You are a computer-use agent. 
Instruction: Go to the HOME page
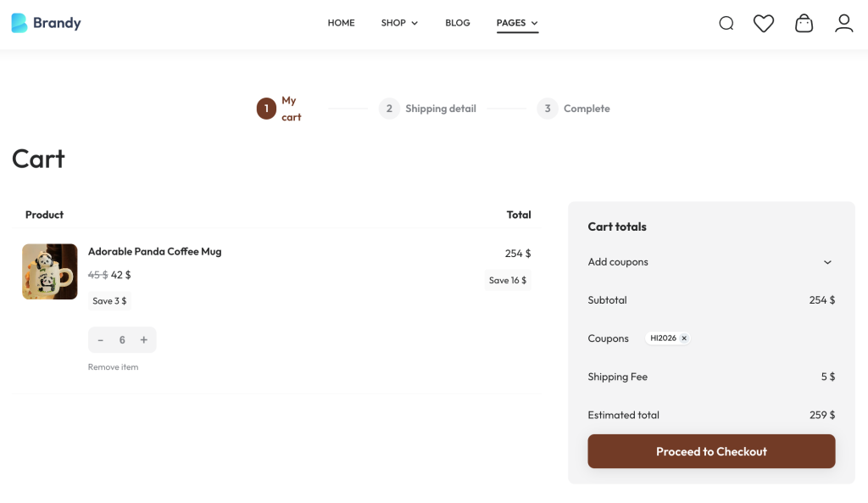click(341, 23)
